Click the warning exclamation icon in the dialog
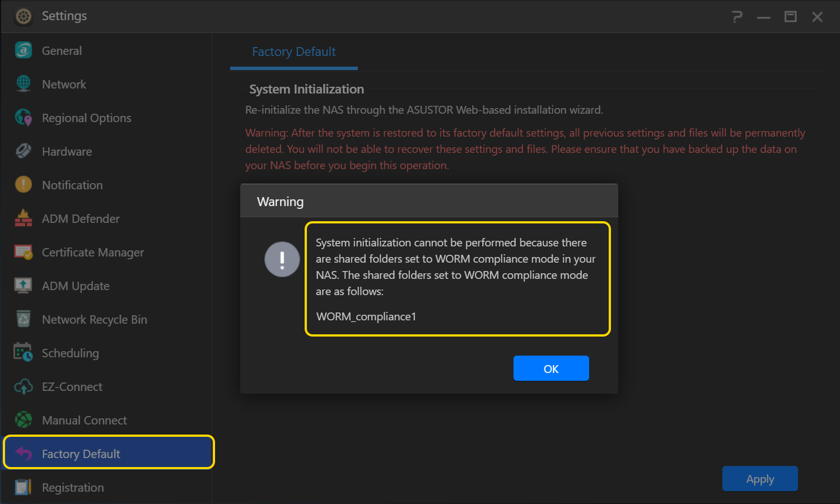This screenshot has width=840, height=504. (282, 259)
